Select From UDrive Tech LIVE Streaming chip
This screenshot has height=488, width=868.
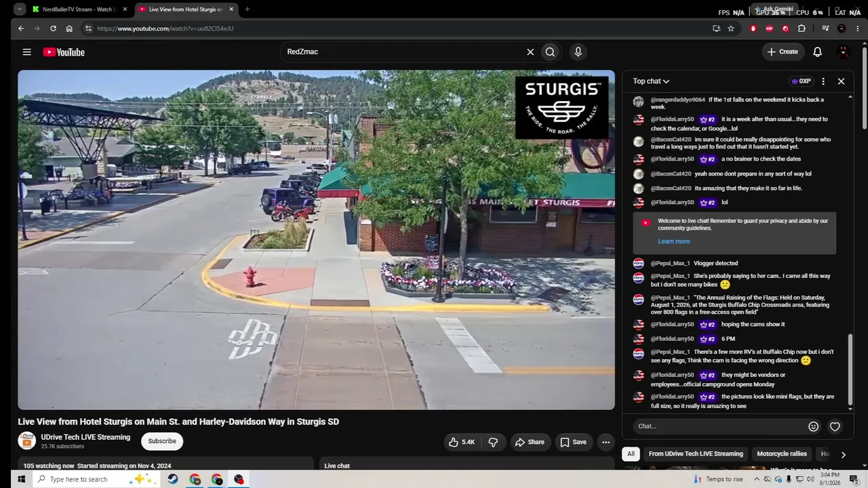tap(696, 453)
